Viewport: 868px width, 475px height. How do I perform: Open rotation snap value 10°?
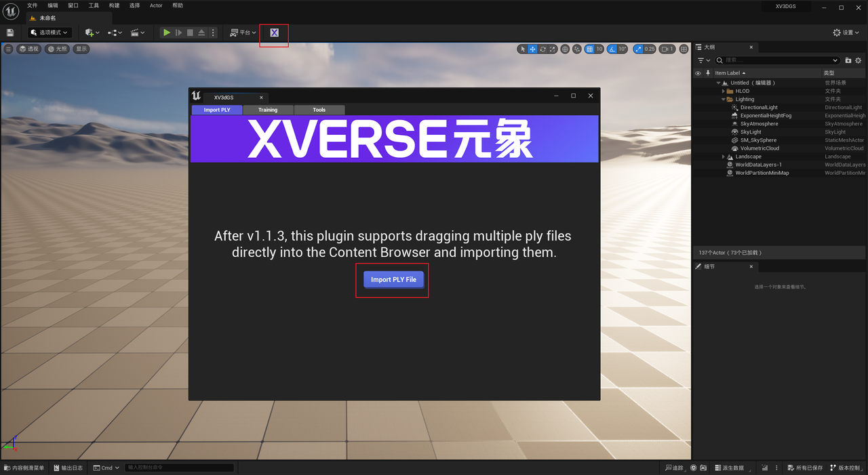click(x=623, y=49)
